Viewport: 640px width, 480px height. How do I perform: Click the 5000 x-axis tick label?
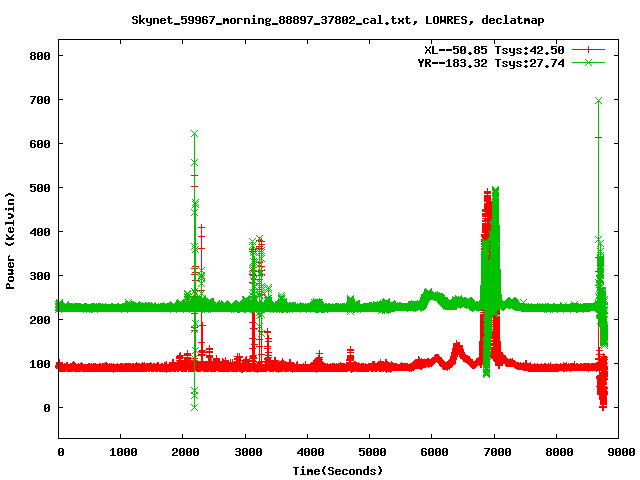point(372,452)
